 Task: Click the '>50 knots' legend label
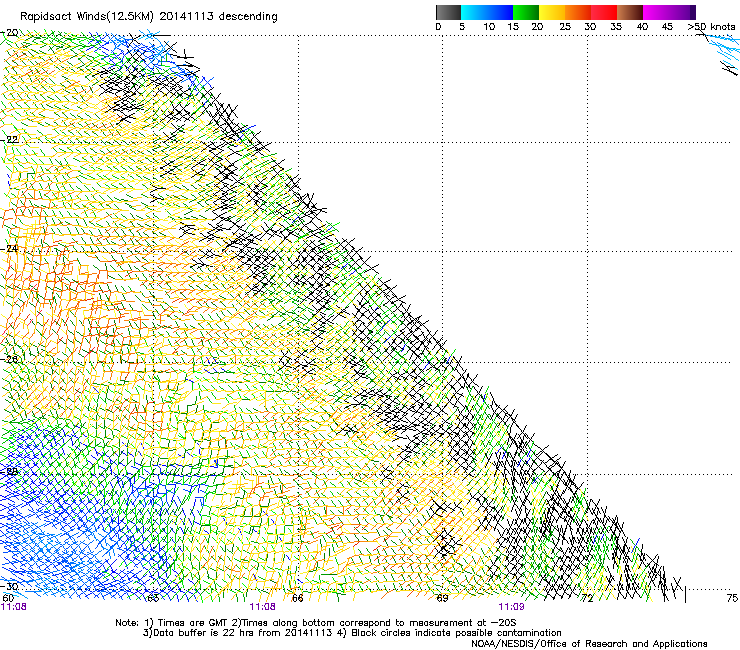click(711, 27)
